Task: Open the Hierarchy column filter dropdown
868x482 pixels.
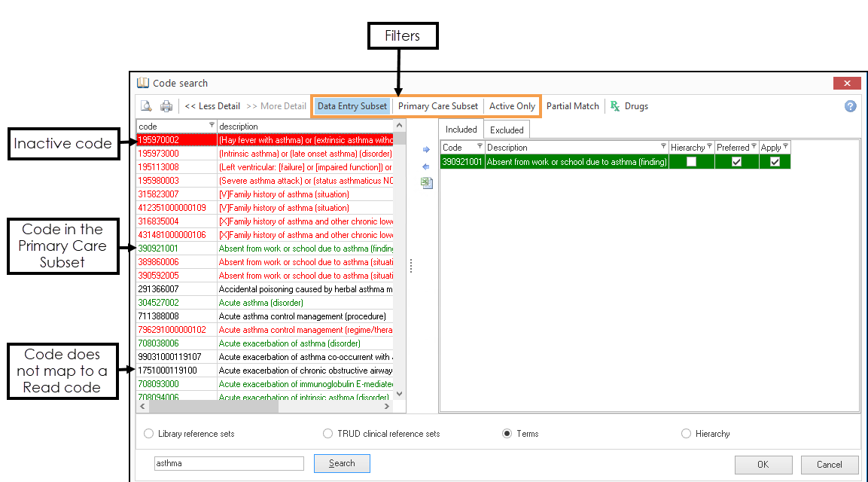Action: (709, 147)
